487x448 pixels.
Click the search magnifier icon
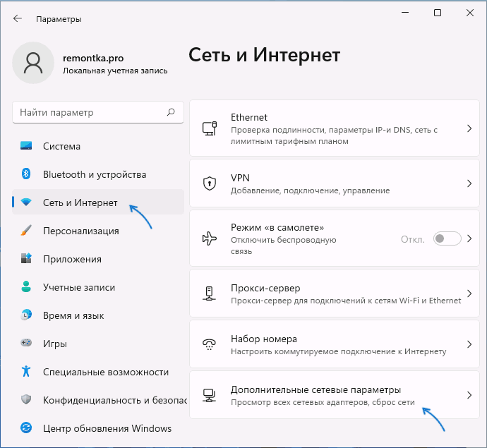click(171, 112)
